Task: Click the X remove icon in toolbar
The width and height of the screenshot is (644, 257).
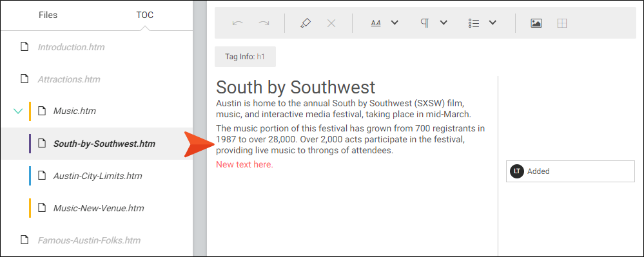Action: (x=331, y=23)
